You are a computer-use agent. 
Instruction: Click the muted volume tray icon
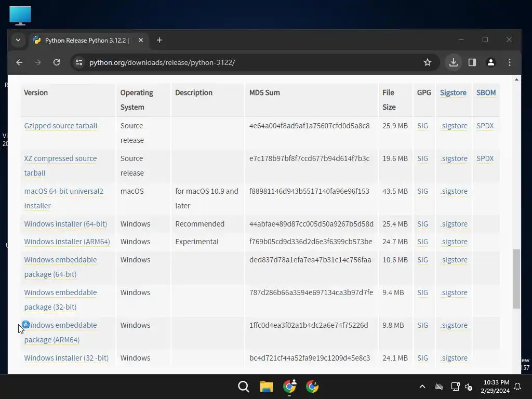pos(469,387)
